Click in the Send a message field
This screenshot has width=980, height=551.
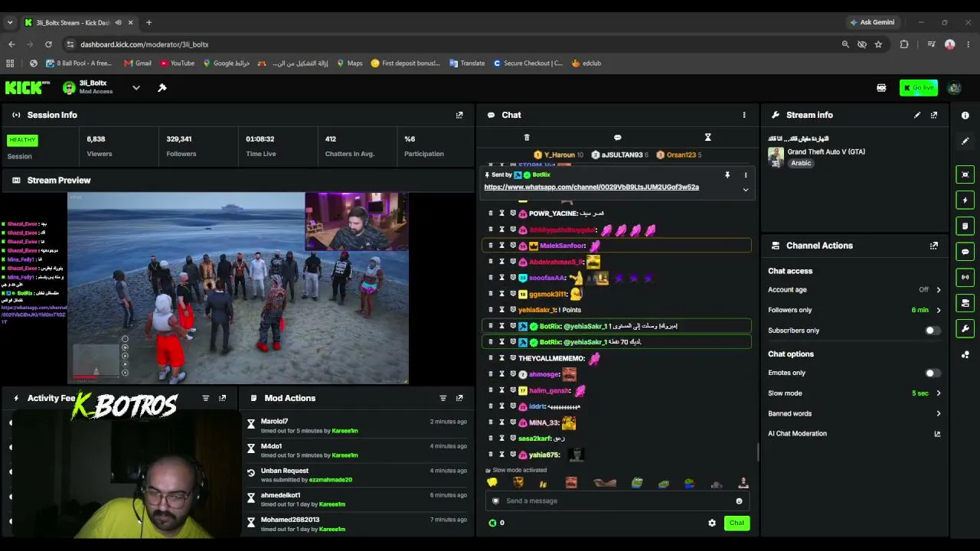[x=616, y=501]
